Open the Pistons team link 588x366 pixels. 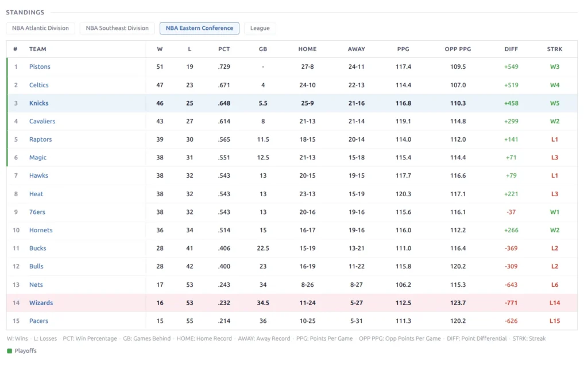(40, 67)
